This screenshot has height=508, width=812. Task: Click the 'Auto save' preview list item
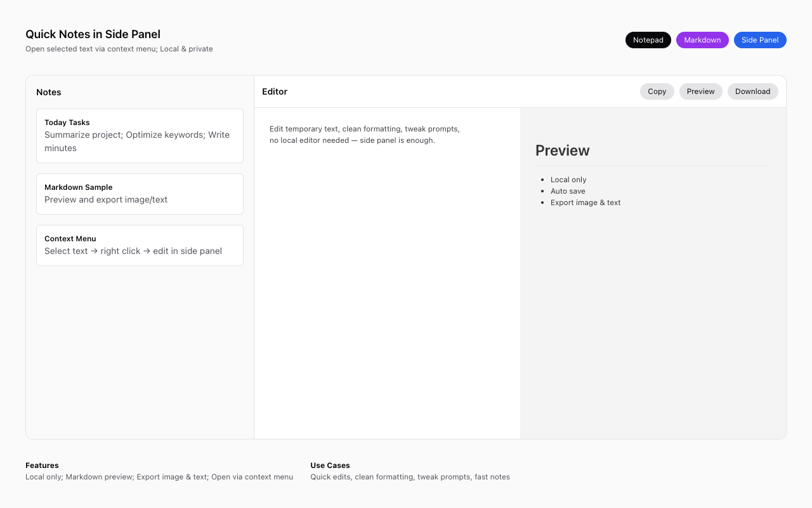pyautogui.click(x=568, y=191)
